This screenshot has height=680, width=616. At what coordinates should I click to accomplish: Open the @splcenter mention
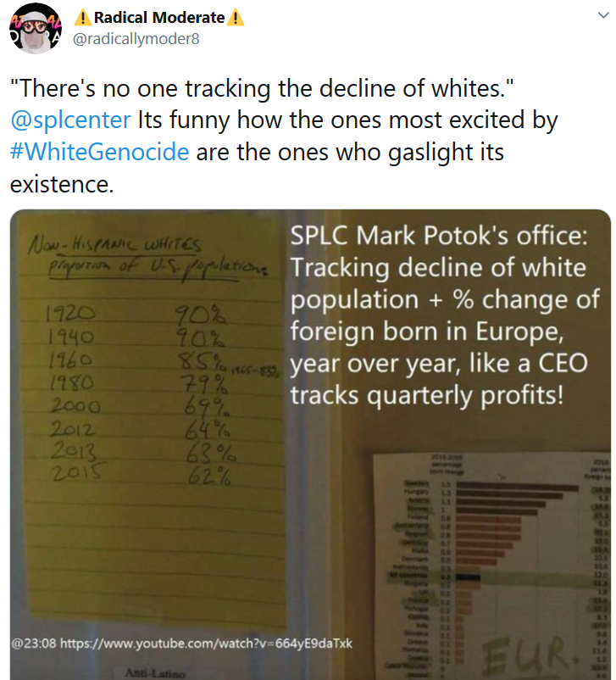[70, 120]
